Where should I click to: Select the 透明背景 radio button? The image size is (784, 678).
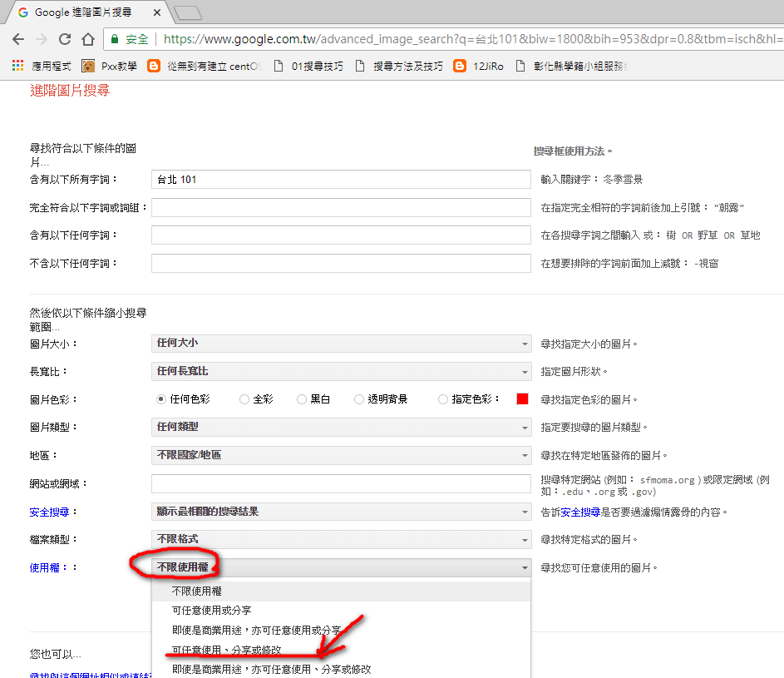coord(359,399)
